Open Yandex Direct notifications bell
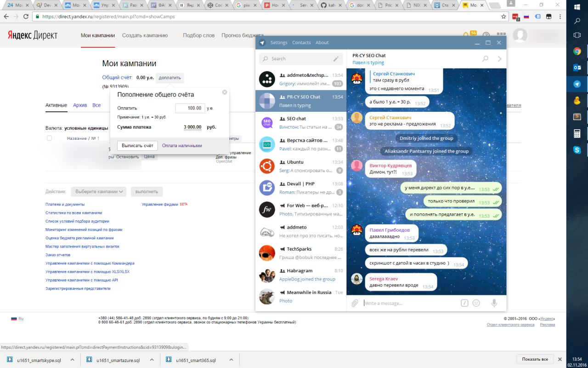 [x=466, y=35]
